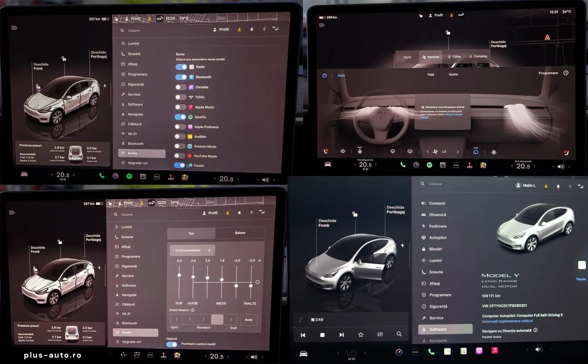Click the media search magnifier icon
Viewport: 588px width, 364px height.
click(x=399, y=334)
